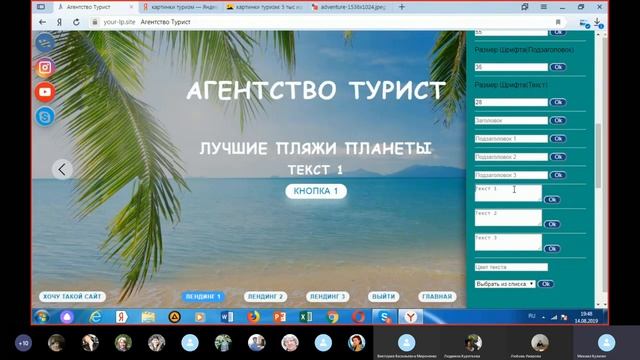The image size is (640, 360).
Task: Click the 'Подзаголовок 1' input field
Action: tap(511, 139)
